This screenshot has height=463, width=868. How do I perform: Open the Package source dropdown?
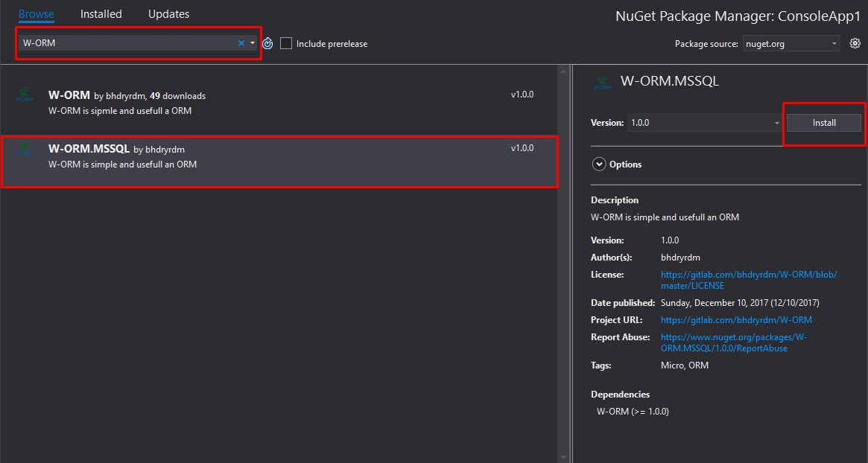(x=791, y=44)
